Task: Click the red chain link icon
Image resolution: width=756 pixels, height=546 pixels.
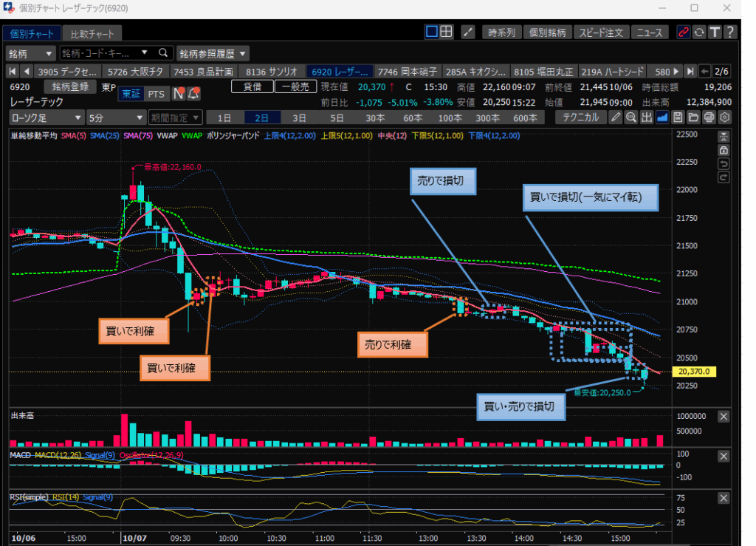Action: pyautogui.click(x=684, y=33)
